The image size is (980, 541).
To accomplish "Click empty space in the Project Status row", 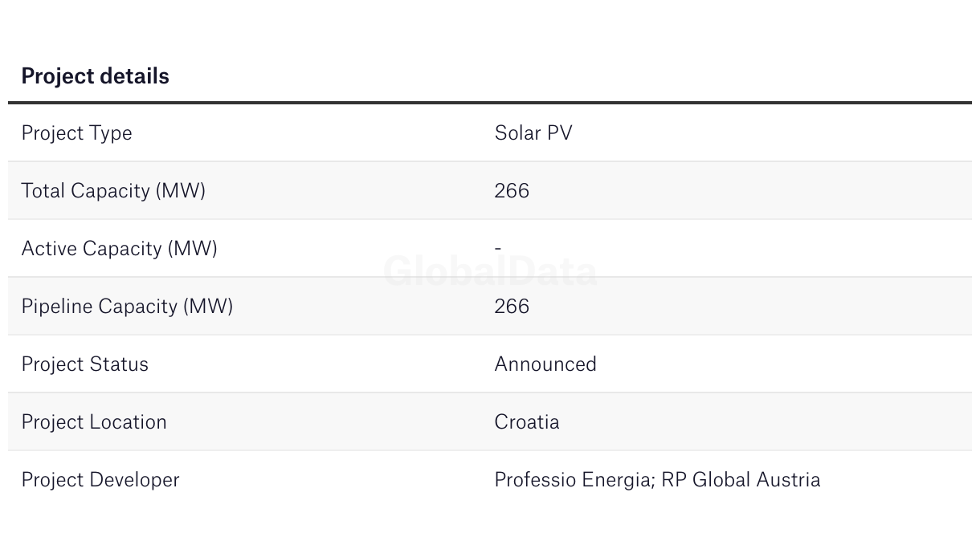I will click(787, 364).
